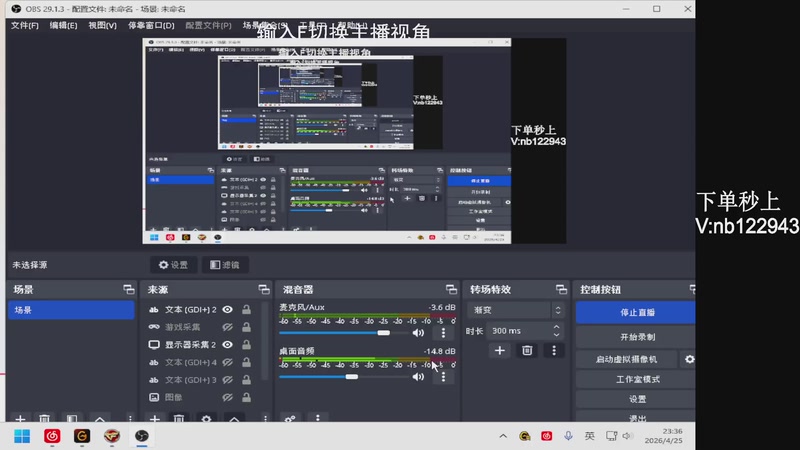Mute the 桌面音频 speaker icon

pos(418,377)
